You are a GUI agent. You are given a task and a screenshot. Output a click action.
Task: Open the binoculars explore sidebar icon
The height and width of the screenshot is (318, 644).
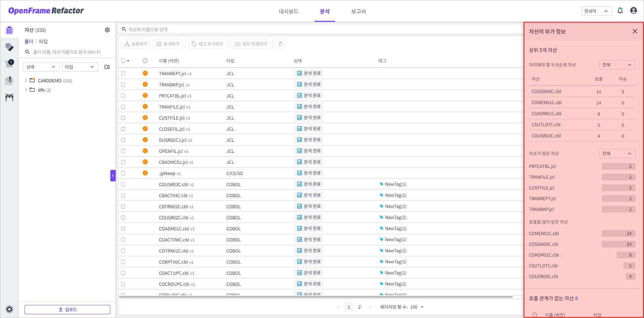tap(9, 97)
